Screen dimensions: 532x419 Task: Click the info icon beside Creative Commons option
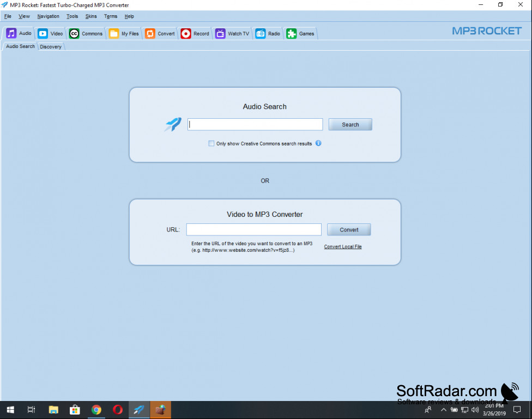point(318,143)
